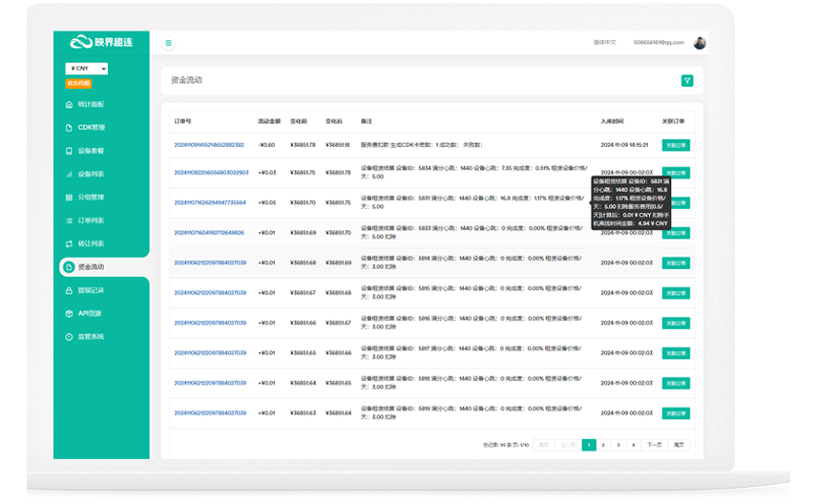Click the first row's 关联订单 button
This screenshot has height=504, width=818.
(x=675, y=145)
